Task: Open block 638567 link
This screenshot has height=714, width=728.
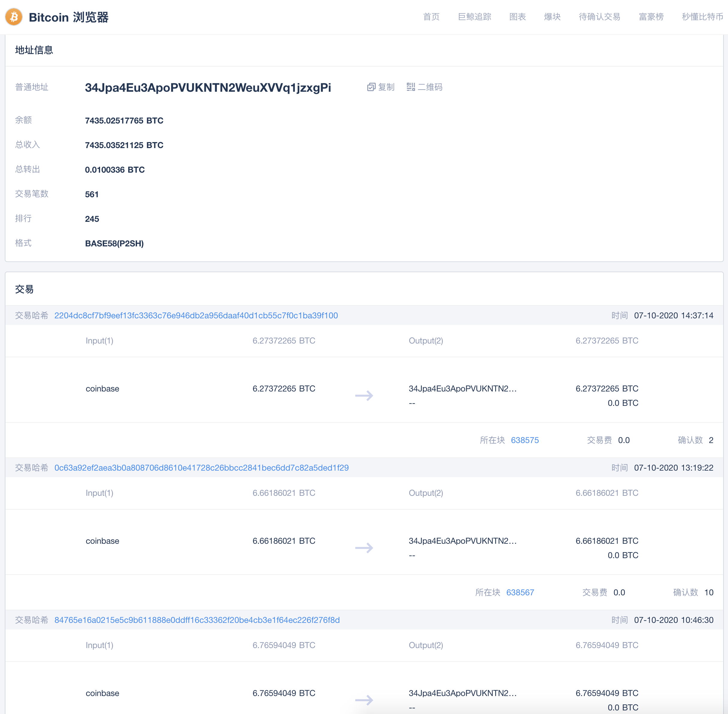Action: 520,593
